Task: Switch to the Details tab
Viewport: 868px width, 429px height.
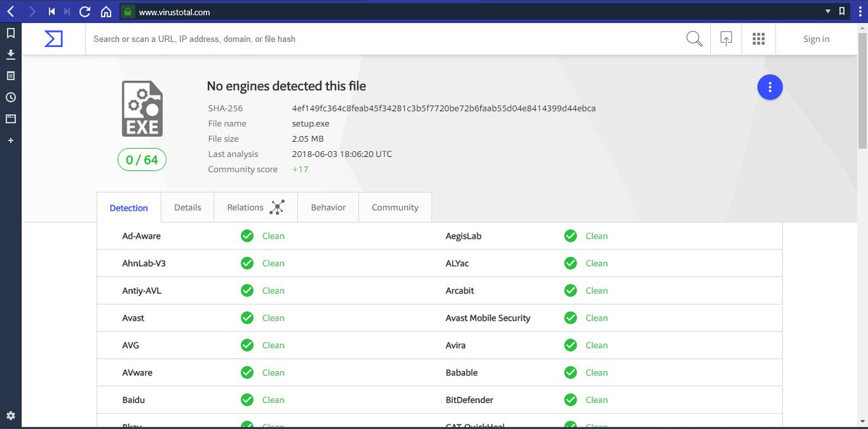Action: [x=187, y=208]
